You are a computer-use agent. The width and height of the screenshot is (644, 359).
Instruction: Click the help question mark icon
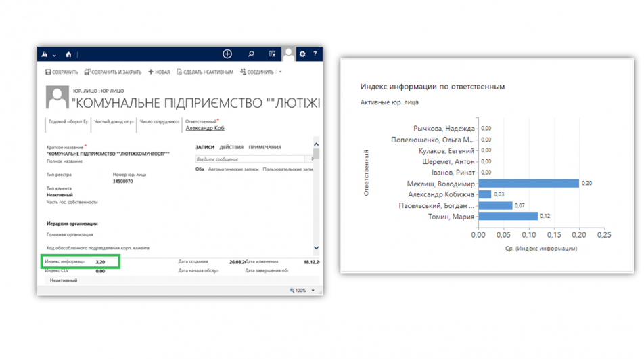click(x=315, y=54)
